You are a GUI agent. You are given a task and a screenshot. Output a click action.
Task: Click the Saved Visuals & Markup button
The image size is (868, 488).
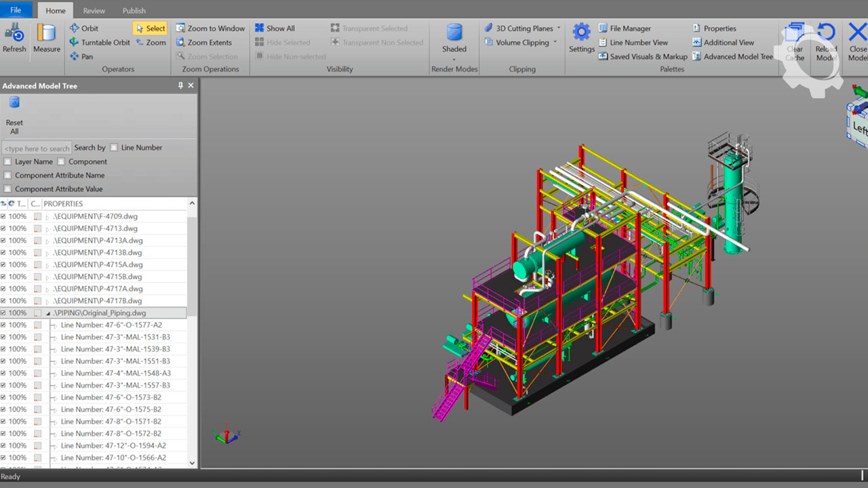click(x=642, y=57)
